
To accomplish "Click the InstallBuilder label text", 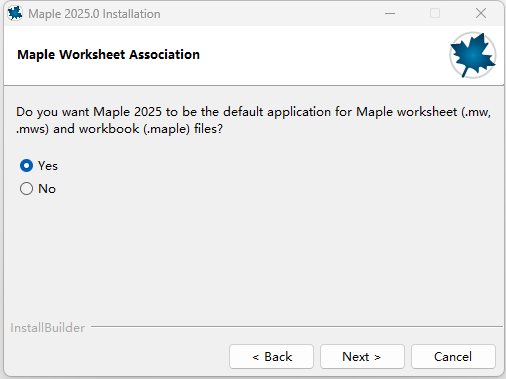I will [47, 328].
